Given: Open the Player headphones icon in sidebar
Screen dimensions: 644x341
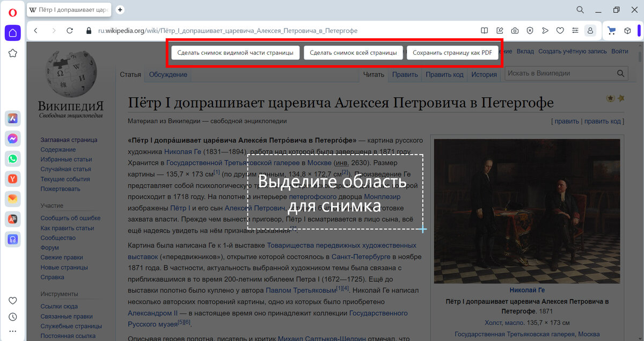Looking at the screenshot, I should (13, 240).
